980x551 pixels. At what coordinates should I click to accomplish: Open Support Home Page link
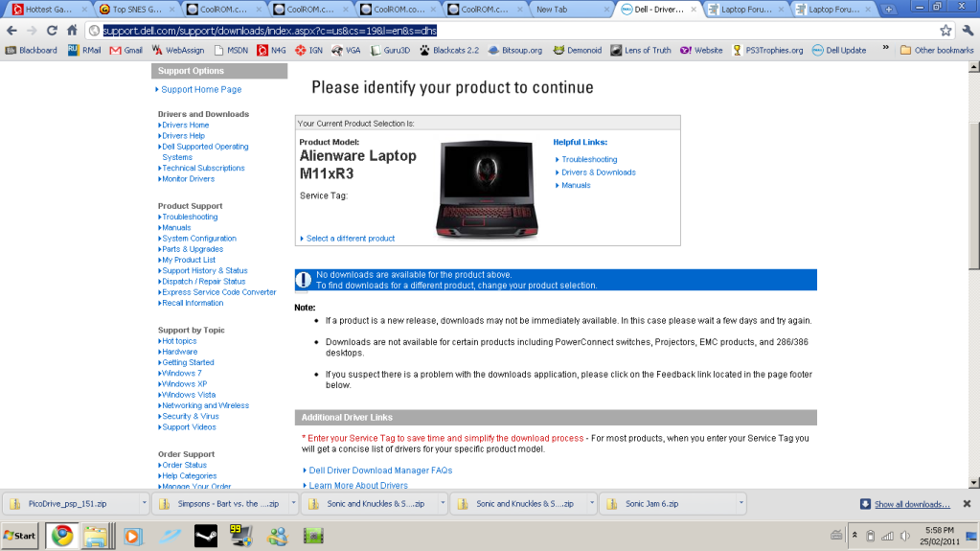click(201, 89)
